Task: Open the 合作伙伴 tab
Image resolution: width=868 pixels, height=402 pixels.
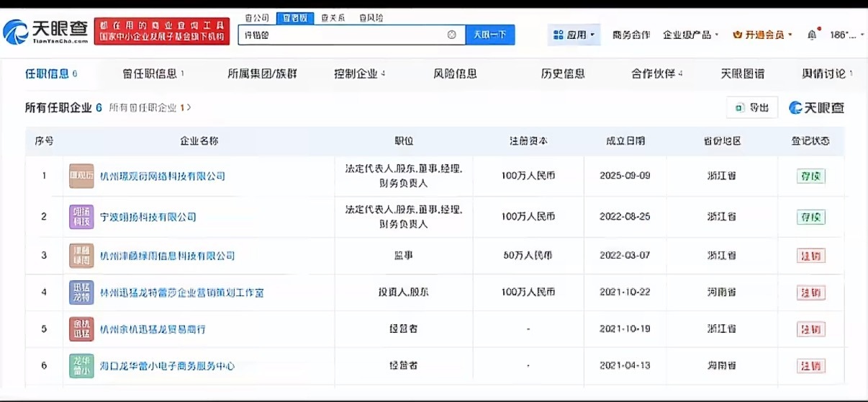Action: coord(657,73)
